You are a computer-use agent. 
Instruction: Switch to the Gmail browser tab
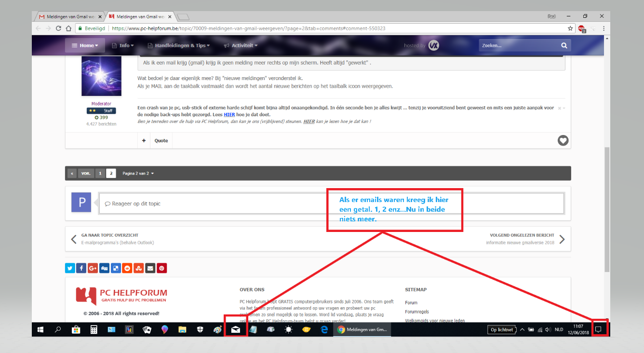tap(70, 16)
